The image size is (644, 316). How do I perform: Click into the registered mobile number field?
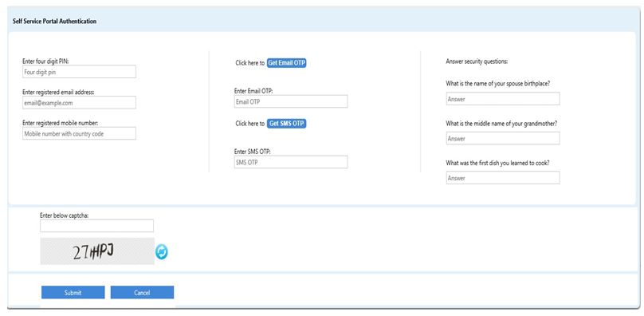click(79, 133)
